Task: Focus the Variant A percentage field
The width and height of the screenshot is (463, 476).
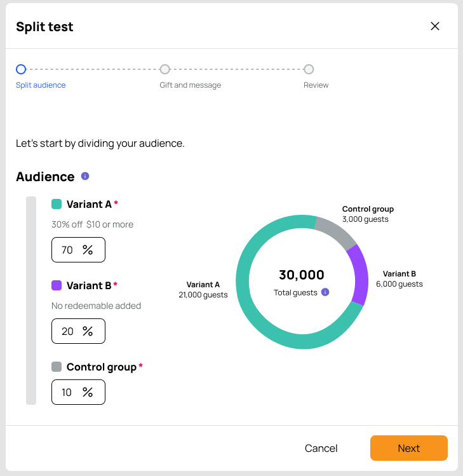Action: (78, 250)
